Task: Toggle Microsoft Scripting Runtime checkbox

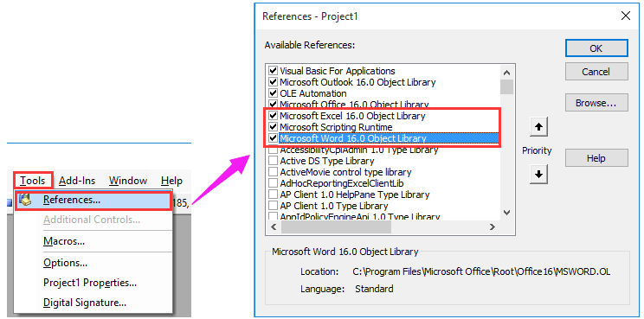Action: pos(273,127)
